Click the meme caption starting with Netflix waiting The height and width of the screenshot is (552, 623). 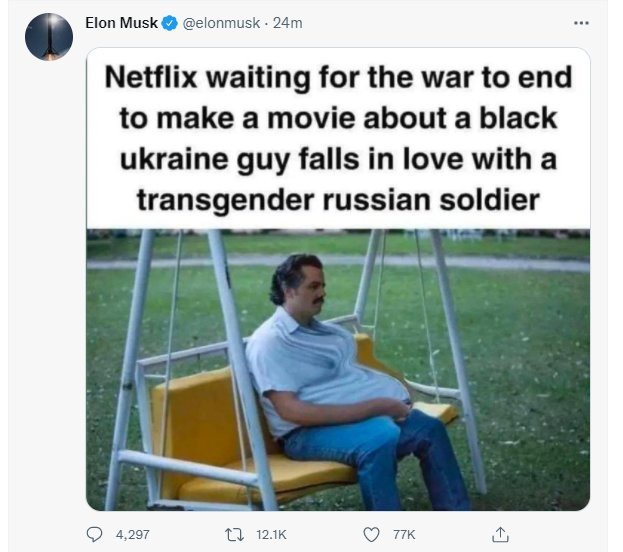[338, 138]
